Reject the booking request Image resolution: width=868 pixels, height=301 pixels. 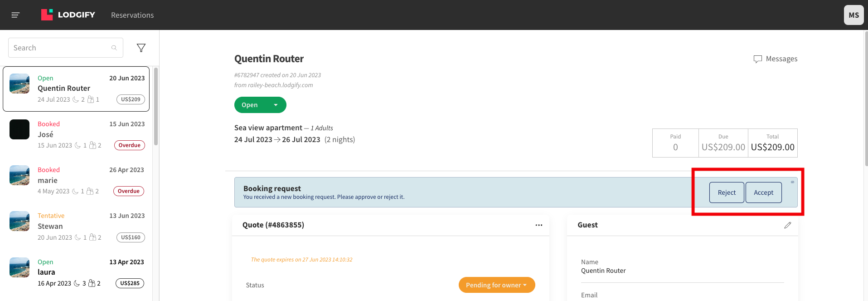pyautogui.click(x=727, y=192)
